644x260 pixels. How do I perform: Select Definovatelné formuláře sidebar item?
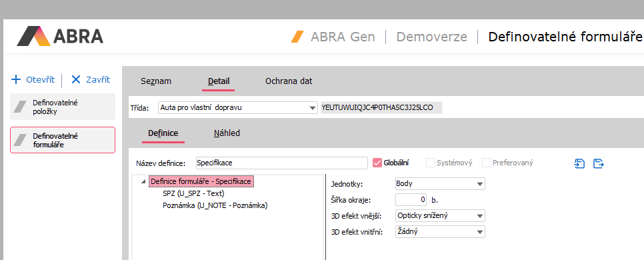pyautogui.click(x=63, y=140)
